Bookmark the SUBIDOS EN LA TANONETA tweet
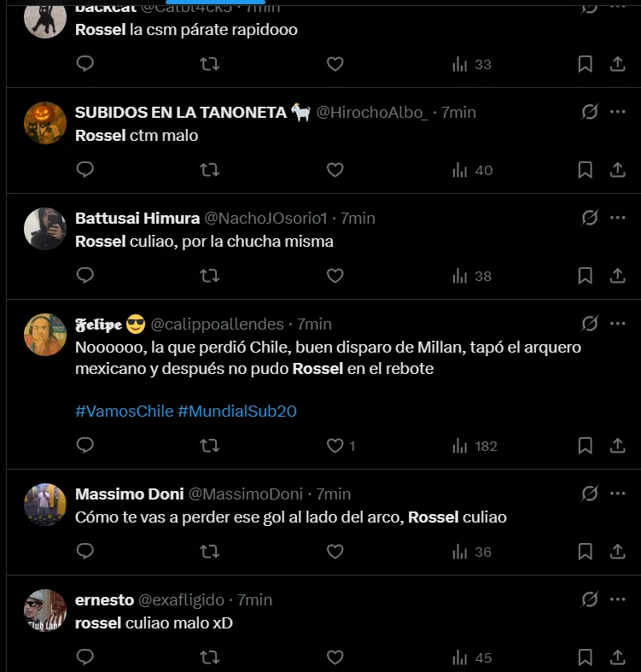Screen dimensions: 641x672 [585, 170]
